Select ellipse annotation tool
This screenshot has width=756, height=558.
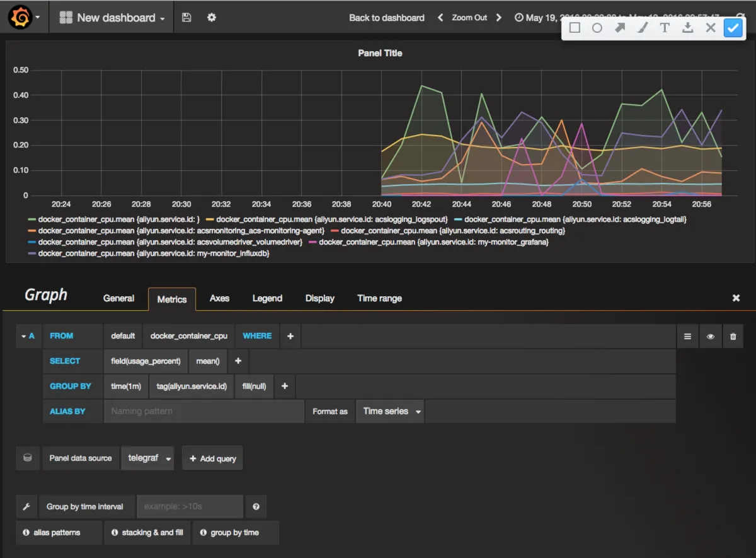point(597,28)
